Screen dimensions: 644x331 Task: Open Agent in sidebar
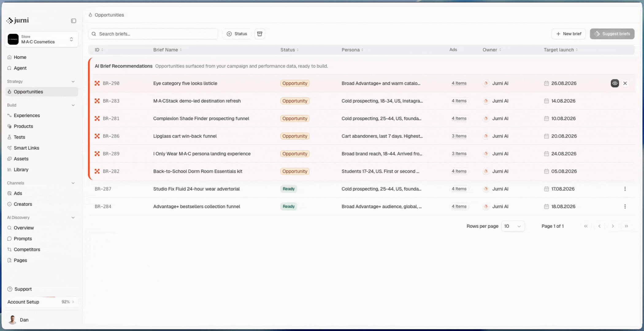click(x=42, y=68)
